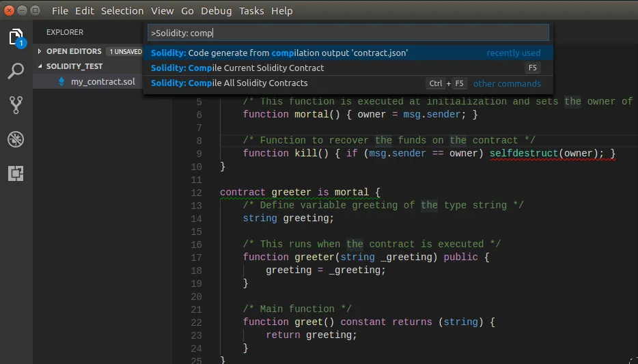The image size is (638, 364).
Task: Run Compile All Solidity Contracts command
Action: point(348,83)
